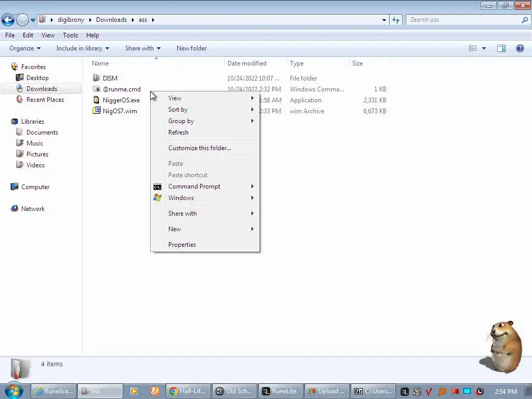Click the Favorites star icon
The height and width of the screenshot is (399, 532).
(x=14, y=66)
